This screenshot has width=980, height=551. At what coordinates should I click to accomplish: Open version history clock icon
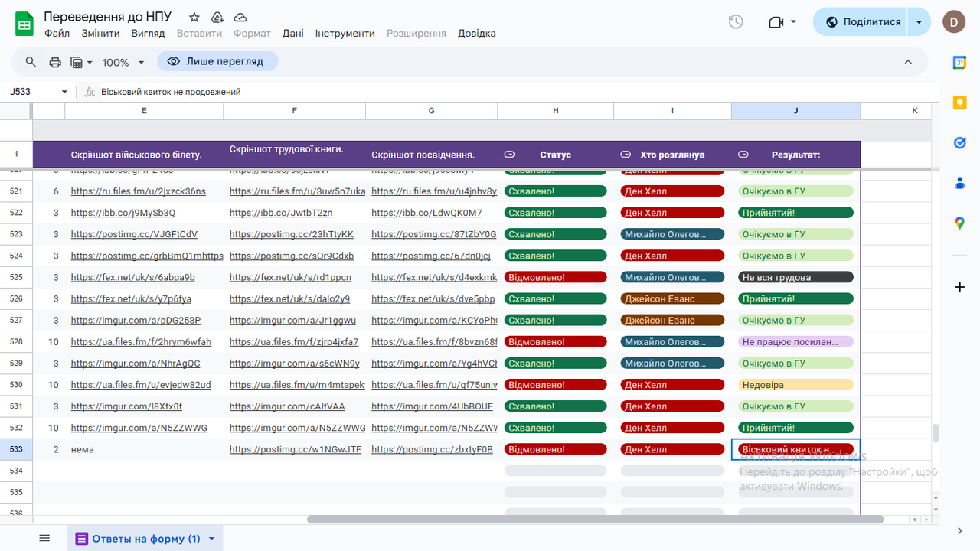[x=736, y=22]
